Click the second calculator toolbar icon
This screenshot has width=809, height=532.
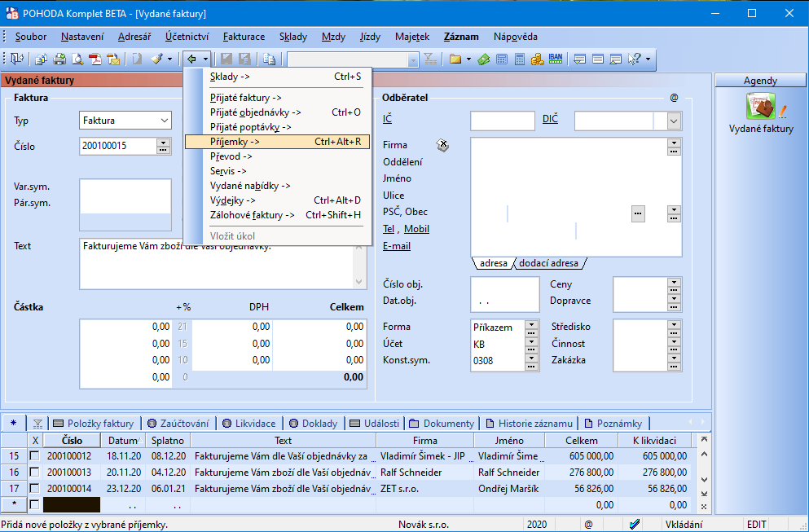[x=520, y=59]
